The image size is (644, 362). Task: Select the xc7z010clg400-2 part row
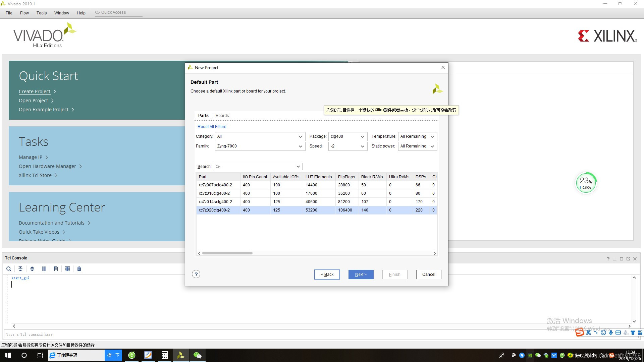(x=214, y=193)
